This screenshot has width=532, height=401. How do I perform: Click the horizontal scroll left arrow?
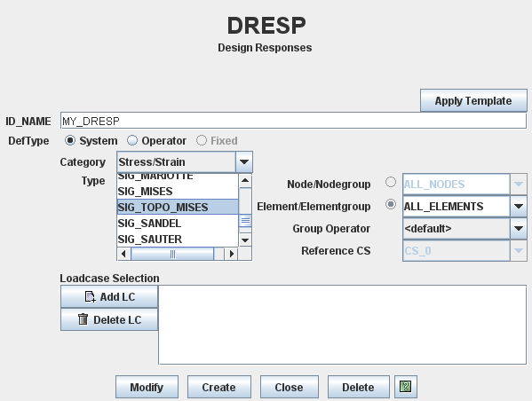(x=123, y=254)
